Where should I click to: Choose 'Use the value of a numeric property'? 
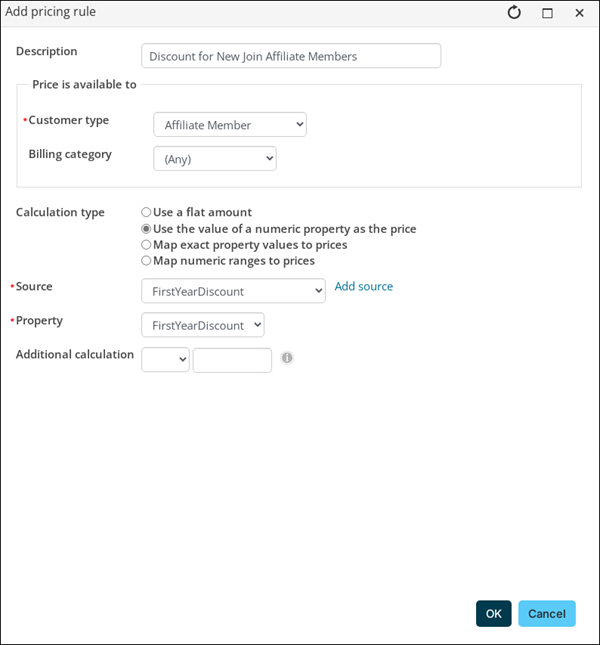[x=147, y=229]
